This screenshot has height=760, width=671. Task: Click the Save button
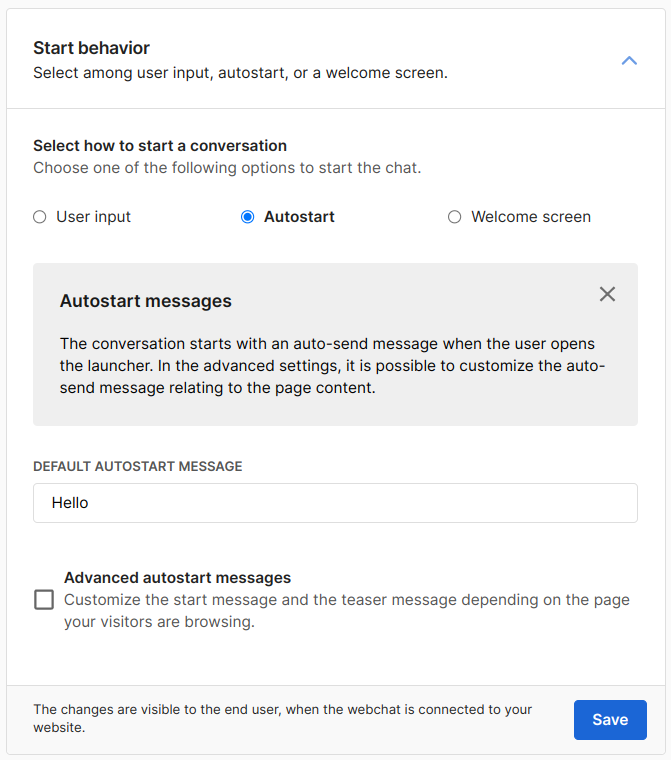point(610,720)
